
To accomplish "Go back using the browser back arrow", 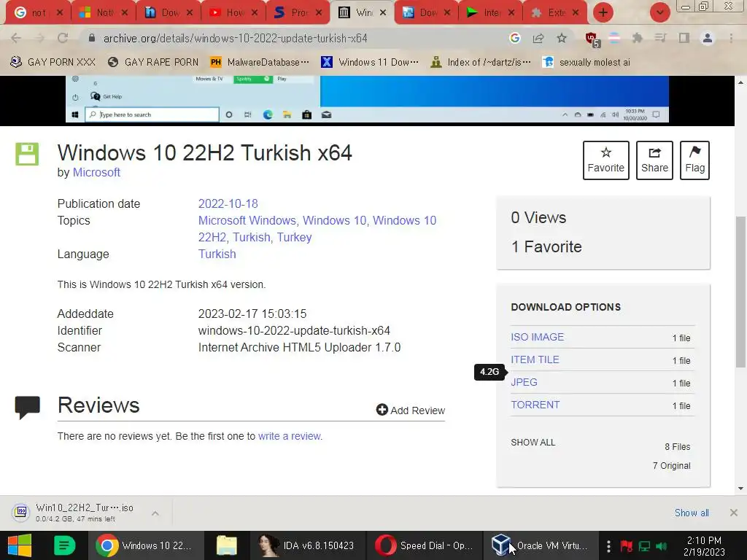I will [x=16, y=38].
